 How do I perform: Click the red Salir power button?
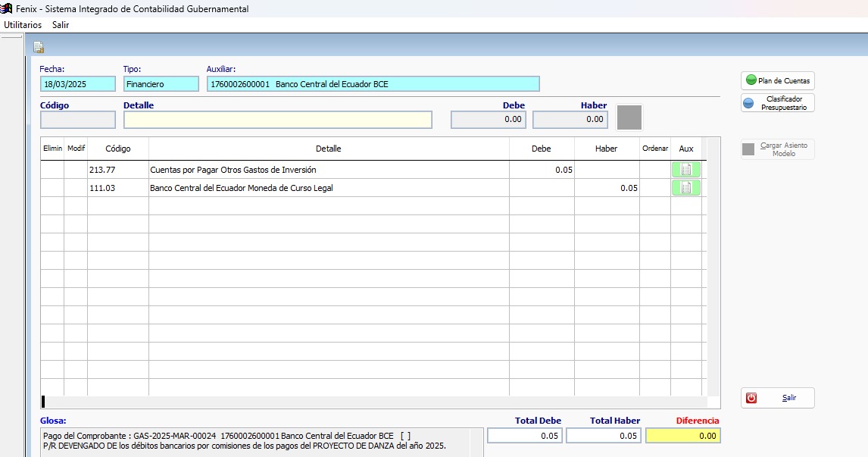(777, 398)
